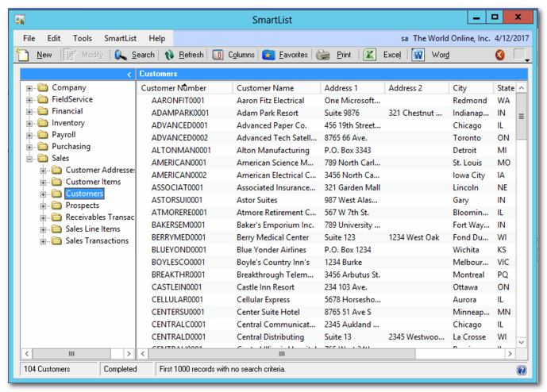Click the Excel button label

(x=392, y=55)
